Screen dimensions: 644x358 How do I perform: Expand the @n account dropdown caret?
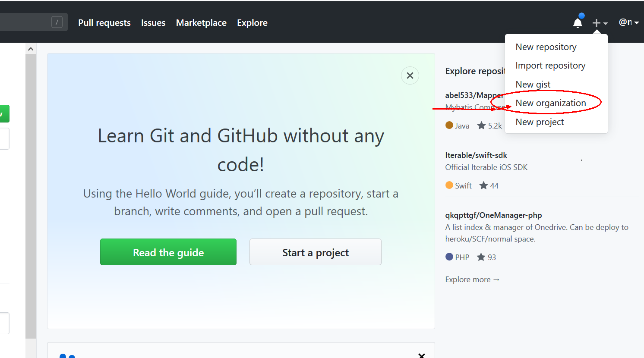click(x=638, y=23)
